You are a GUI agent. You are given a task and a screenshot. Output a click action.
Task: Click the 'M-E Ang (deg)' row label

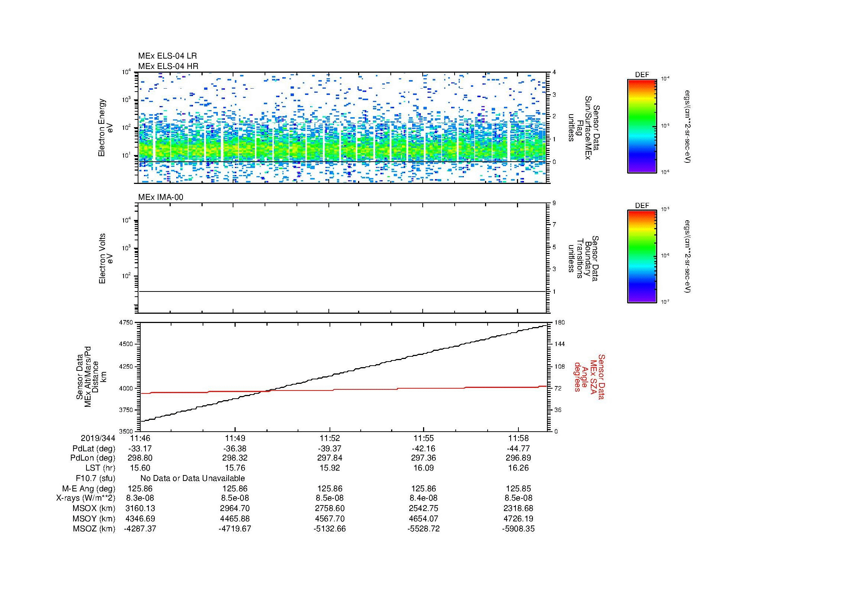(x=88, y=488)
